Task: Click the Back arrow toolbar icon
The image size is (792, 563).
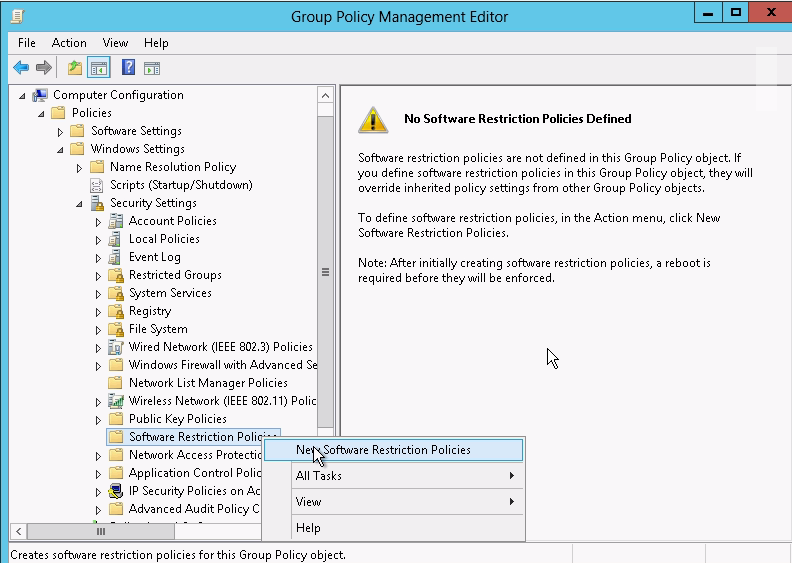Action: (x=21, y=67)
